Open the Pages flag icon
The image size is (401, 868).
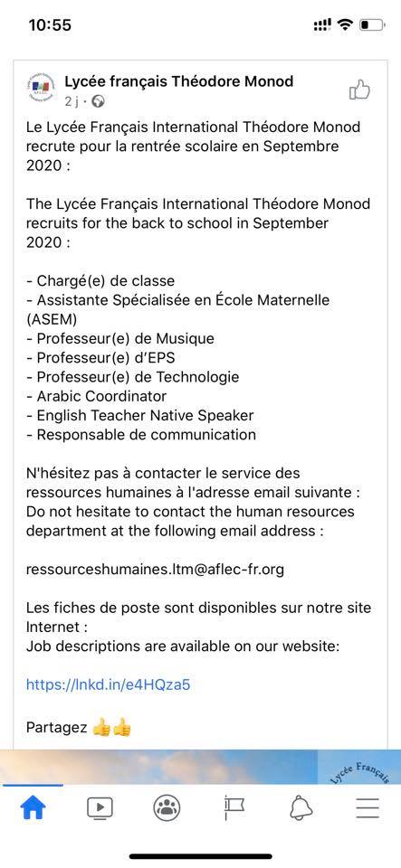tap(234, 808)
